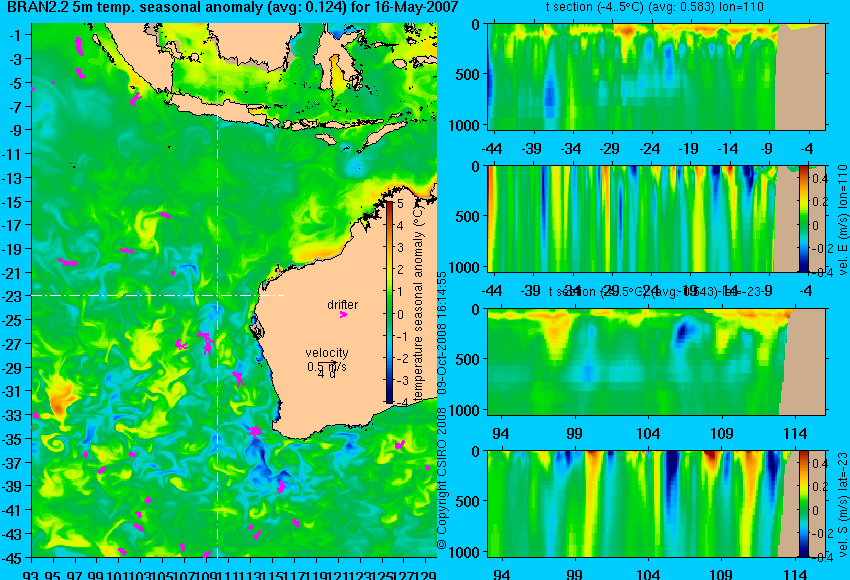Click the temperature seasonal anomaly color bar
The image size is (850, 580).
pyautogui.click(x=390, y=302)
